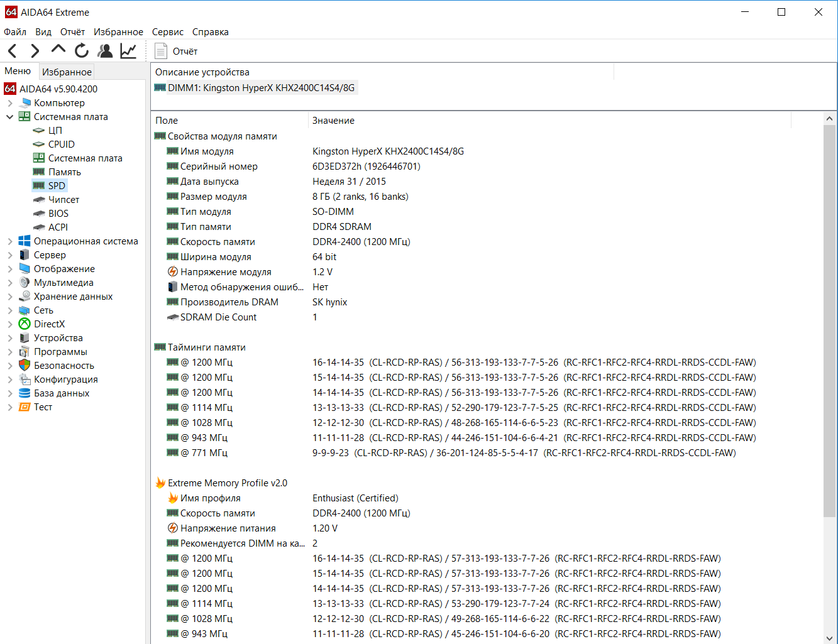Click the Отчёт report toolbar button
The width and height of the screenshot is (838, 644).
click(x=177, y=51)
